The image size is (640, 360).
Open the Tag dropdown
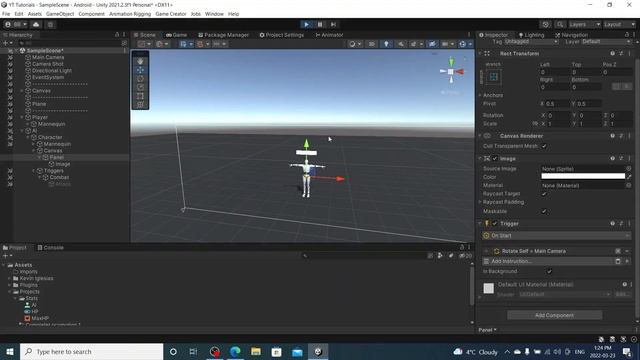click(x=531, y=42)
